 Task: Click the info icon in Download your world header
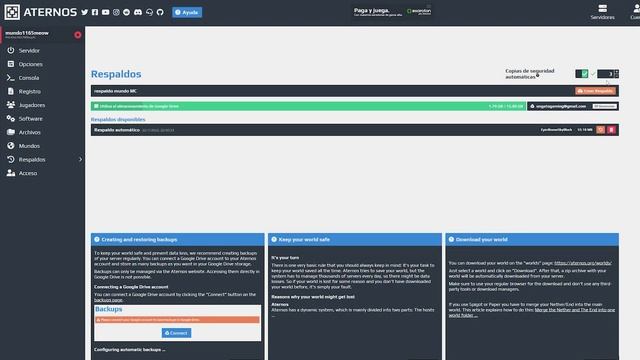point(451,240)
